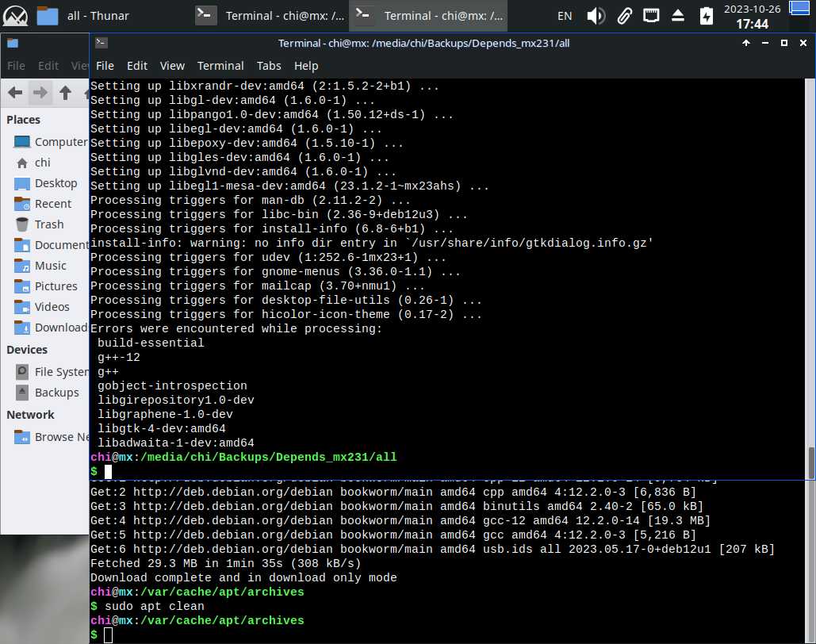Open the Downloads folder in Thunar
816x644 pixels.
51,328
